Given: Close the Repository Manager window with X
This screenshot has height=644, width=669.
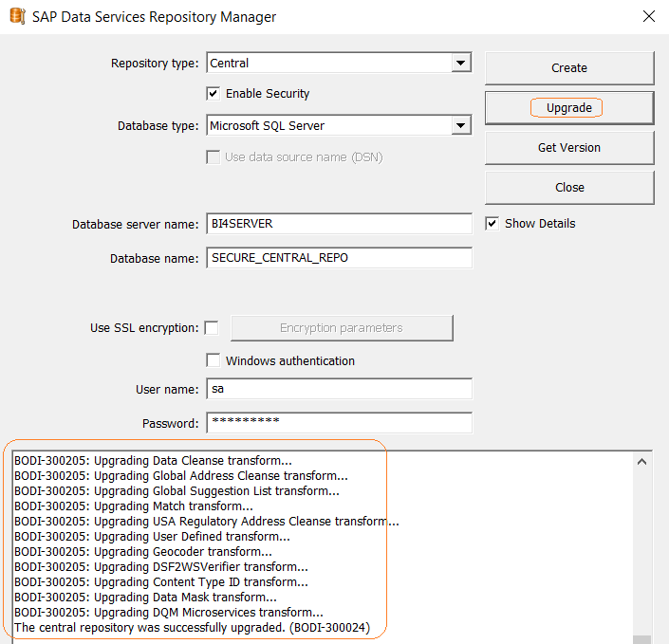Looking at the screenshot, I should [648, 16].
